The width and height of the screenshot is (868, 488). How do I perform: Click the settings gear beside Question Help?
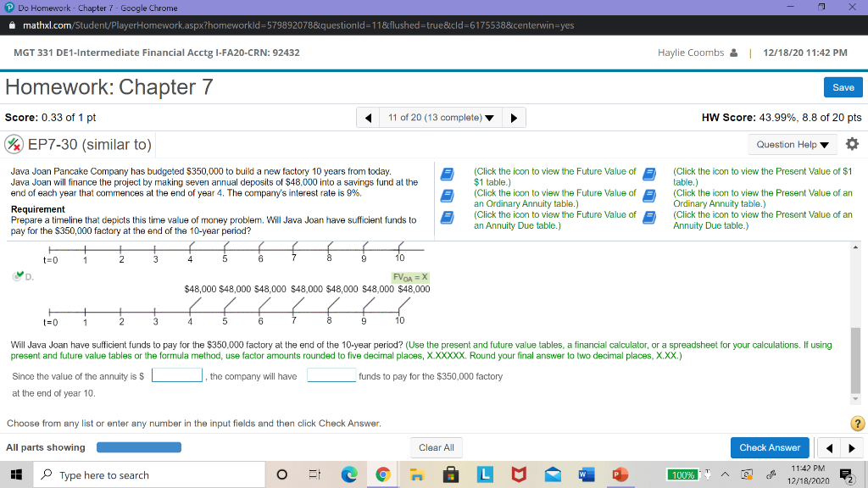point(853,144)
